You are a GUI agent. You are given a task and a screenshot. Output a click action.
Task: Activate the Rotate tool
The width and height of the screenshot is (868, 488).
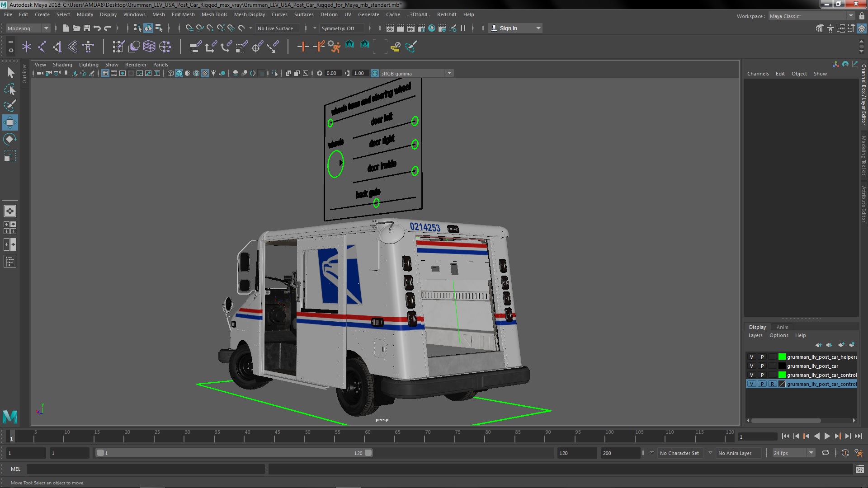tap(10, 139)
